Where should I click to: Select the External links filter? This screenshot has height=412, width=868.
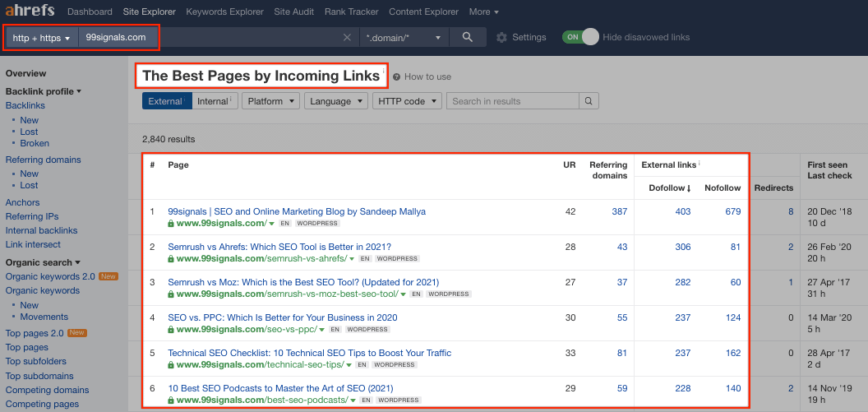[x=166, y=101]
